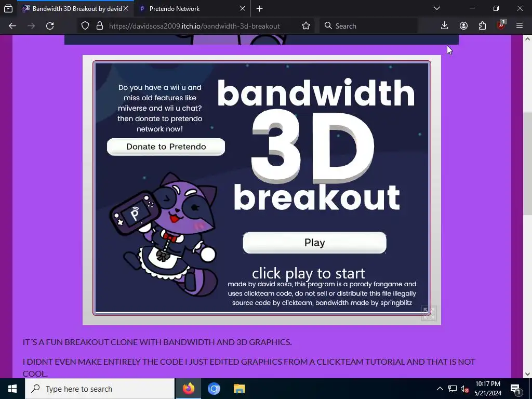This screenshot has height=399, width=532.
Task: Click the page vertical scrollbar thumb
Action: (527, 163)
